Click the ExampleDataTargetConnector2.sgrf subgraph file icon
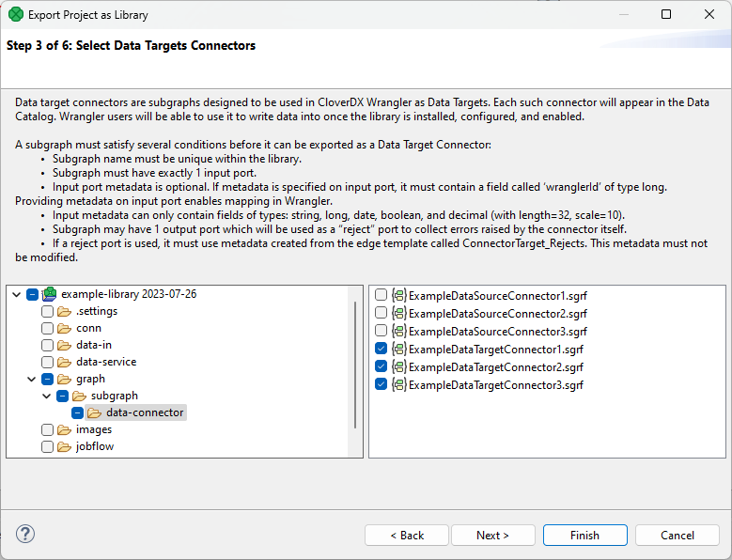This screenshot has width=732, height=560. pyautogui.click(x=398, y=366)
